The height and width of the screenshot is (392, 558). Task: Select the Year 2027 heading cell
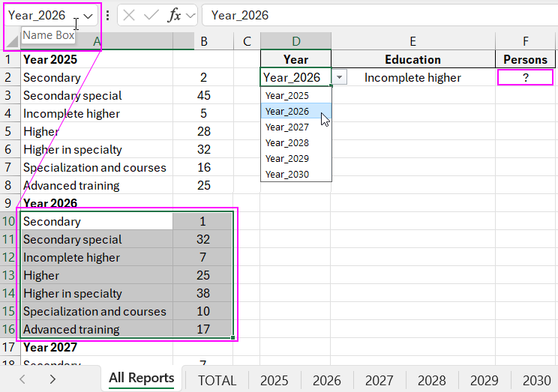(97, 347)
